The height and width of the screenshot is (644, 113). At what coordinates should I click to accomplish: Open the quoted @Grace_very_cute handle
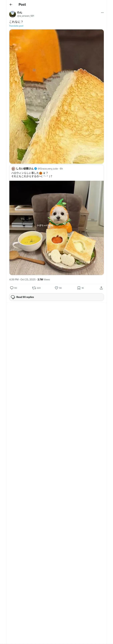click(x=48, y=169)
